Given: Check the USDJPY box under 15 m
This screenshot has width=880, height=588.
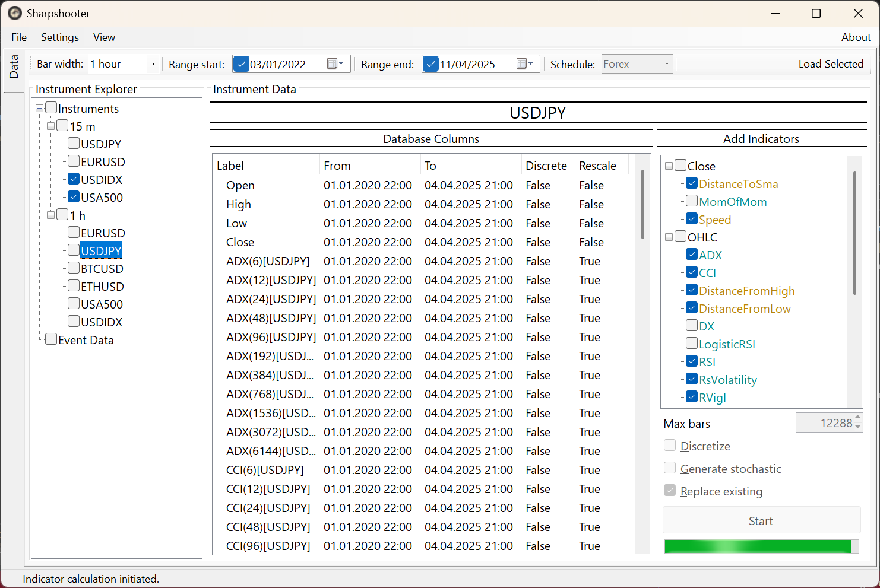Looking at the screenshot, I should pyautogui.click(x=74, y=143).
